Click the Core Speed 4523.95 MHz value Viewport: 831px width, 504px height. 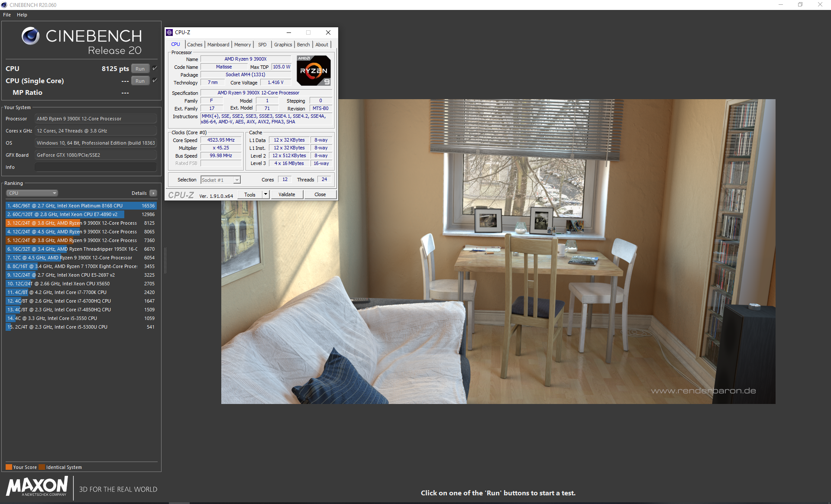click(221, 140)
